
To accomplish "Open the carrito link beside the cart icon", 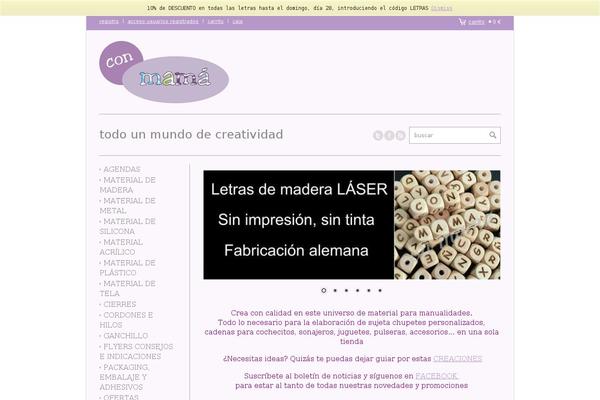I will (x=476, y=22).
